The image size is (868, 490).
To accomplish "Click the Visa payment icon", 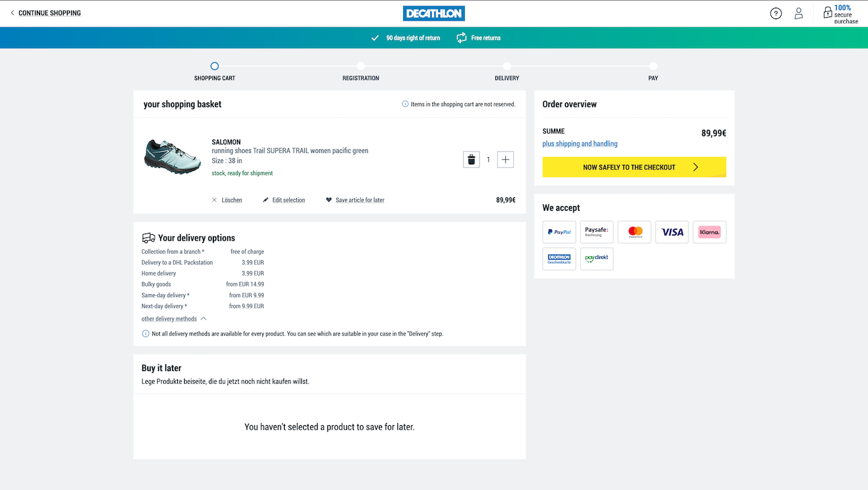I will [x=672, y=232].
